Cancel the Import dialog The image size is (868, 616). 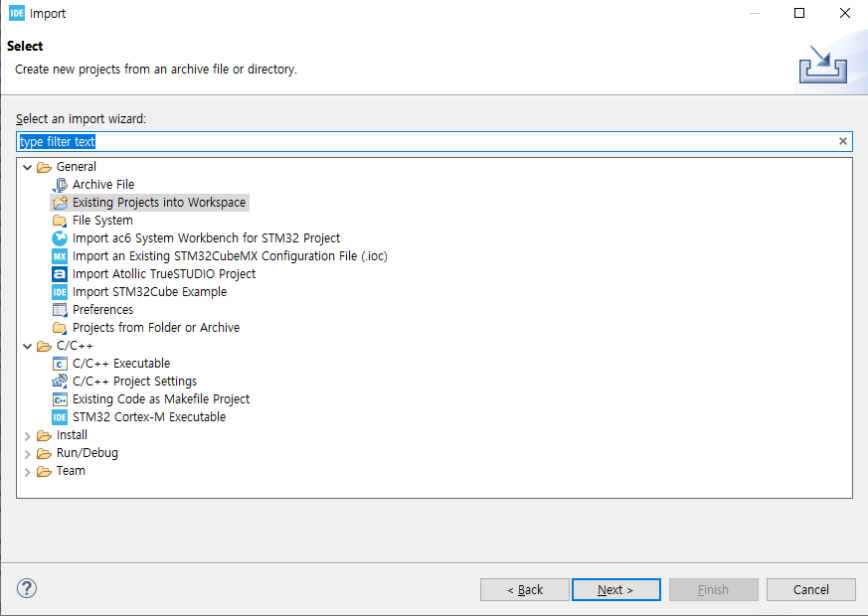pos(811,589)
